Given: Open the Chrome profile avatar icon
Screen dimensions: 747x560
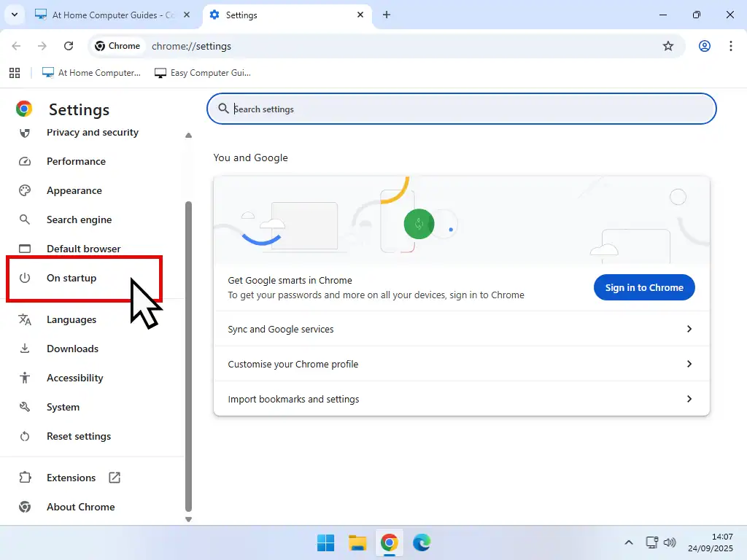Looking at the screenshot, I should (x=704, y=46).
